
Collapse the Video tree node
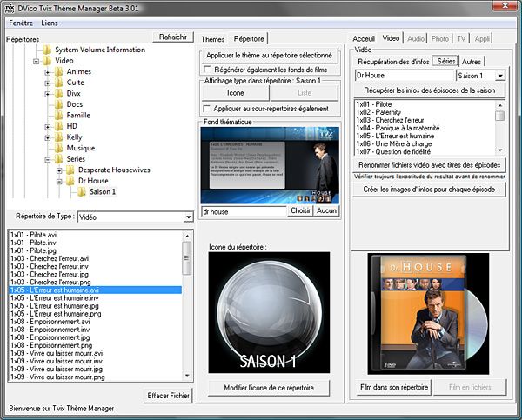point(36,61)
